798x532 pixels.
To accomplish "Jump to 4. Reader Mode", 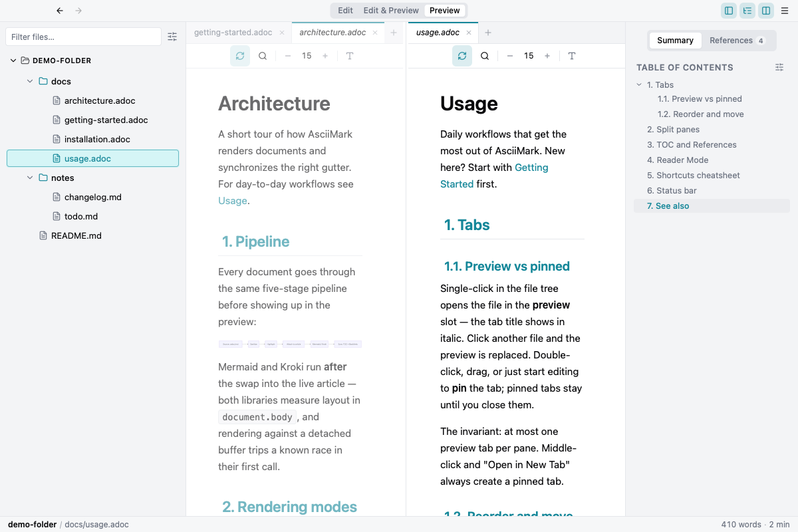I will pyautogui.click(x=678, y=160).
